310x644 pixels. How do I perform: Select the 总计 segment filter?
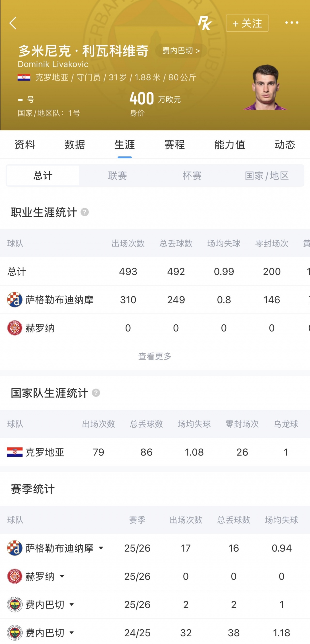coord(43,176)
